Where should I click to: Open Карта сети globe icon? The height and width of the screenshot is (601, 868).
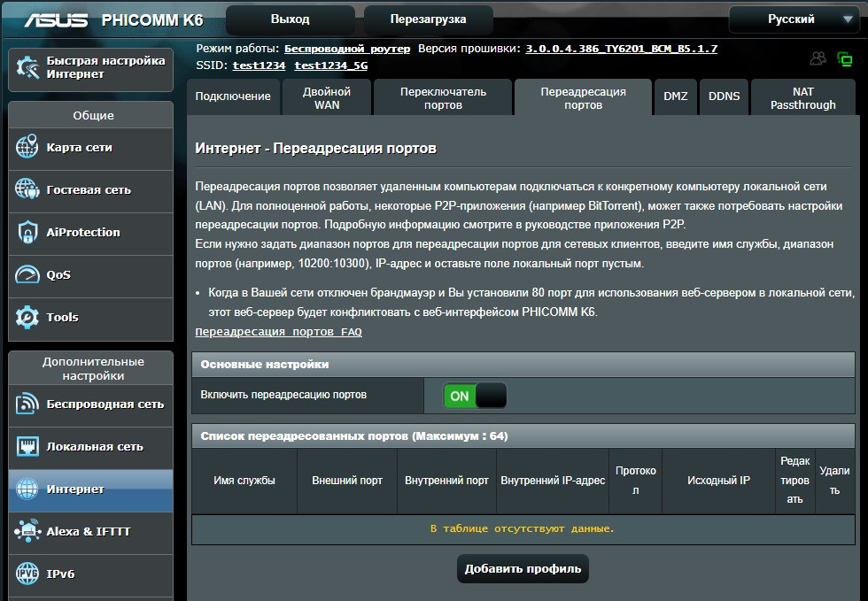[27, 148]
